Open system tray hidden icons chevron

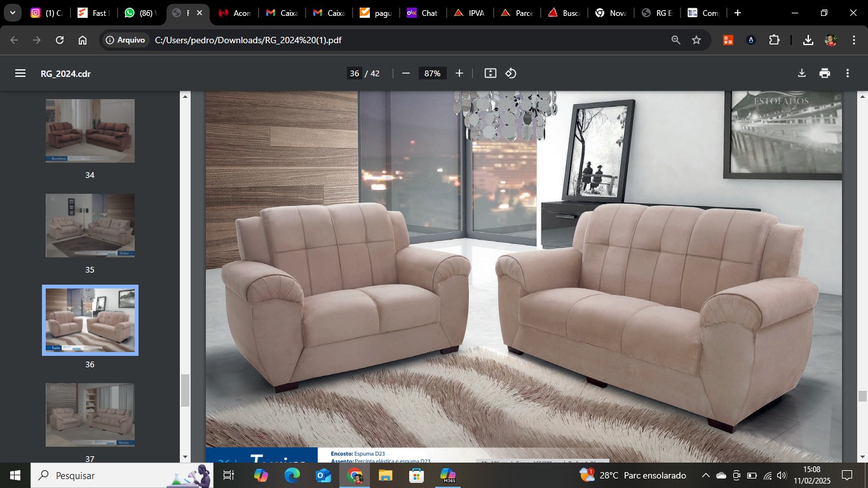[705, 475]
